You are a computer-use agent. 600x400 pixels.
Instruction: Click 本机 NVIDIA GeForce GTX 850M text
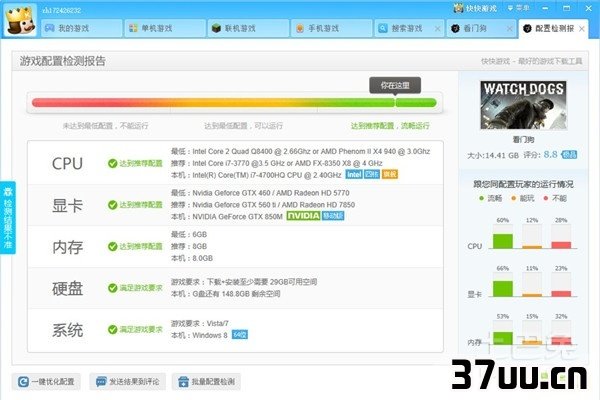click(x=227, y=217)
